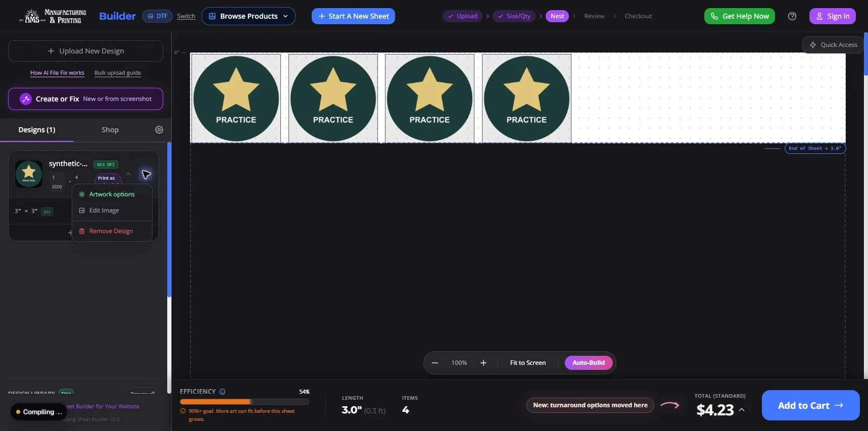
Task: Open Bulk upload guide link
Action: 118,73
